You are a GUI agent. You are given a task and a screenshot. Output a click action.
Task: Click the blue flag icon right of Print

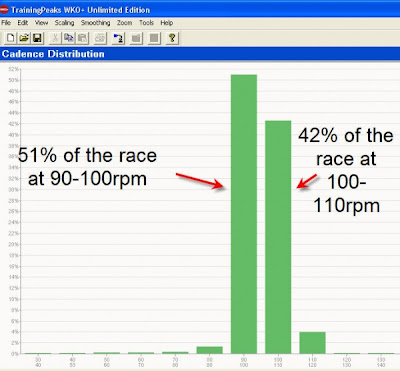tap(118, 38)
